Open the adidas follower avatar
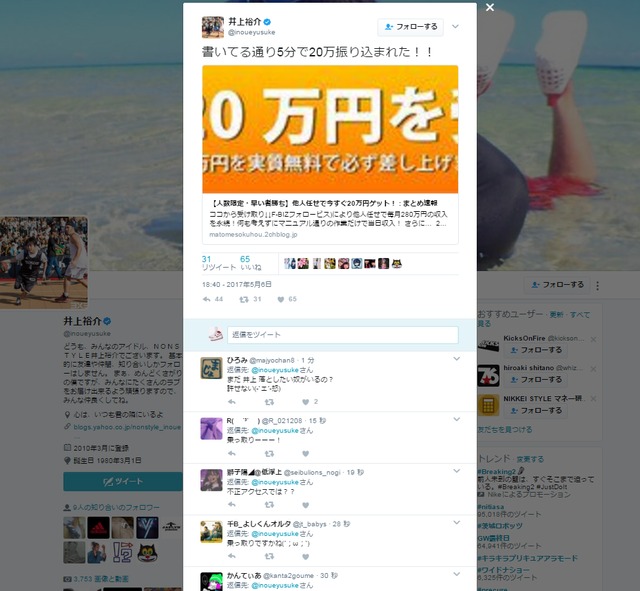The width and height of the screenshot is (640, 591). [x=98, y=528]
